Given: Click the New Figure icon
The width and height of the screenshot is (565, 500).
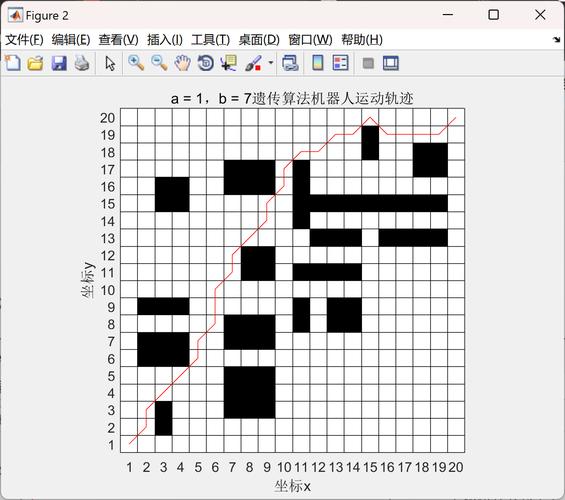Looking at the screenshot, I should pos(13,63).
